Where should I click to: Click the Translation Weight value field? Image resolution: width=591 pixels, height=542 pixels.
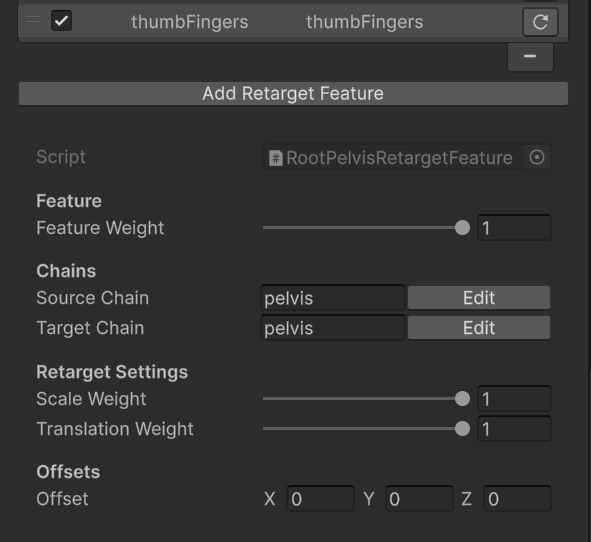(514, 429)
